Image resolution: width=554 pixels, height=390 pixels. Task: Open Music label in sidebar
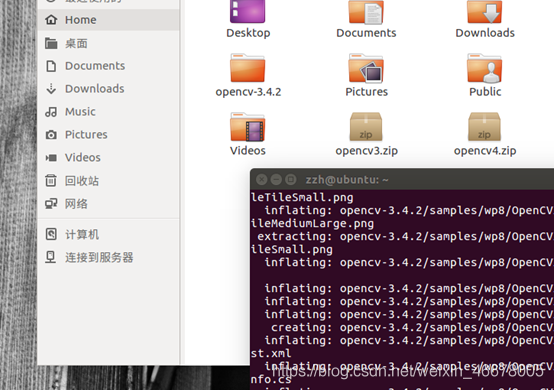(80, 112)
